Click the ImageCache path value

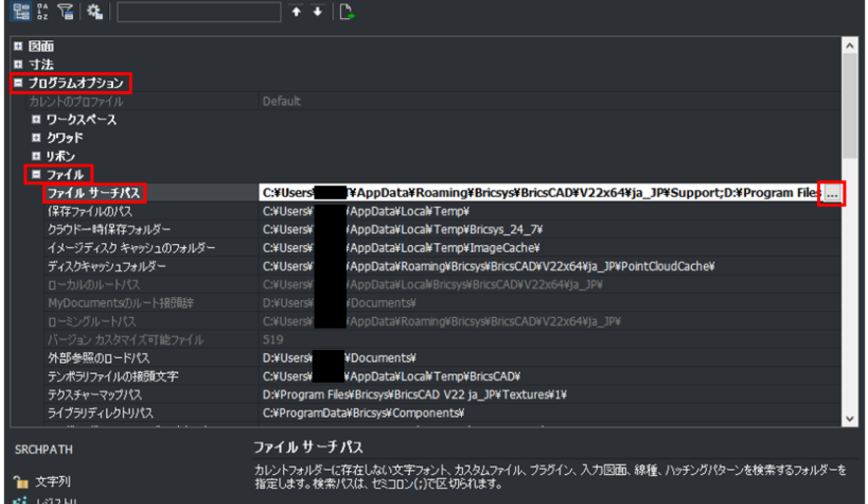[x=401, y=248]
